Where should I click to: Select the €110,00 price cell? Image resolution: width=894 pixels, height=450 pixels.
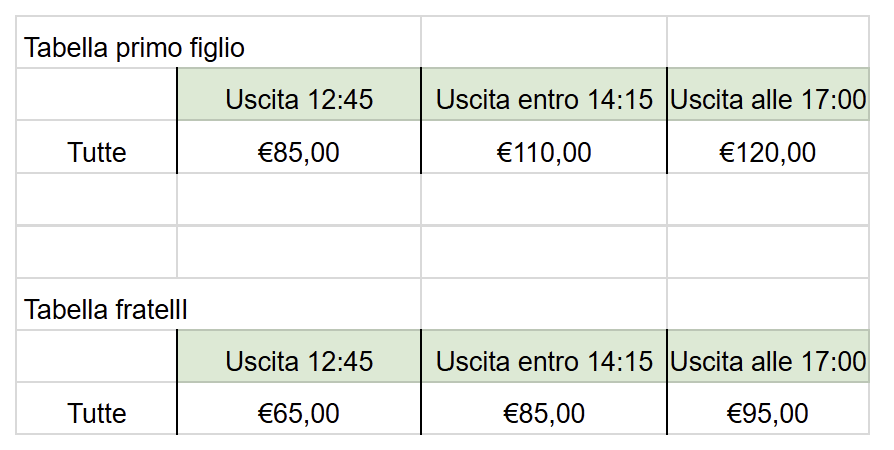pos(544,152)
